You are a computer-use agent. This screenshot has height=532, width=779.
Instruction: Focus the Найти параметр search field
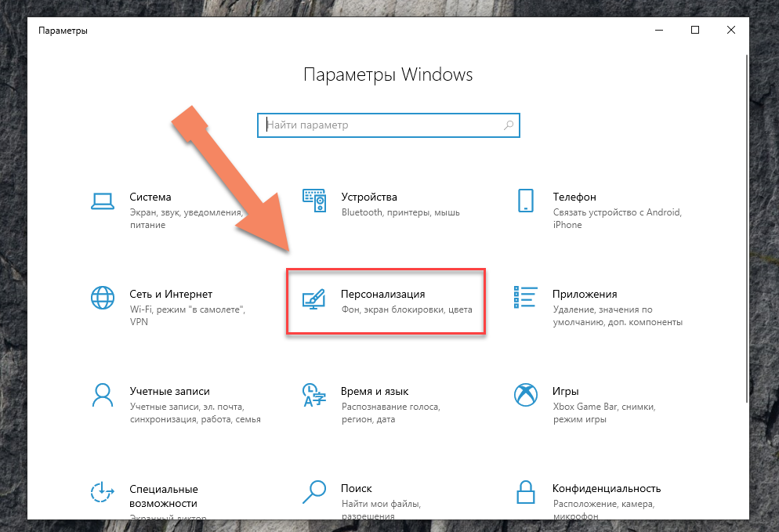pyautogui.click(x=389, y=125)
